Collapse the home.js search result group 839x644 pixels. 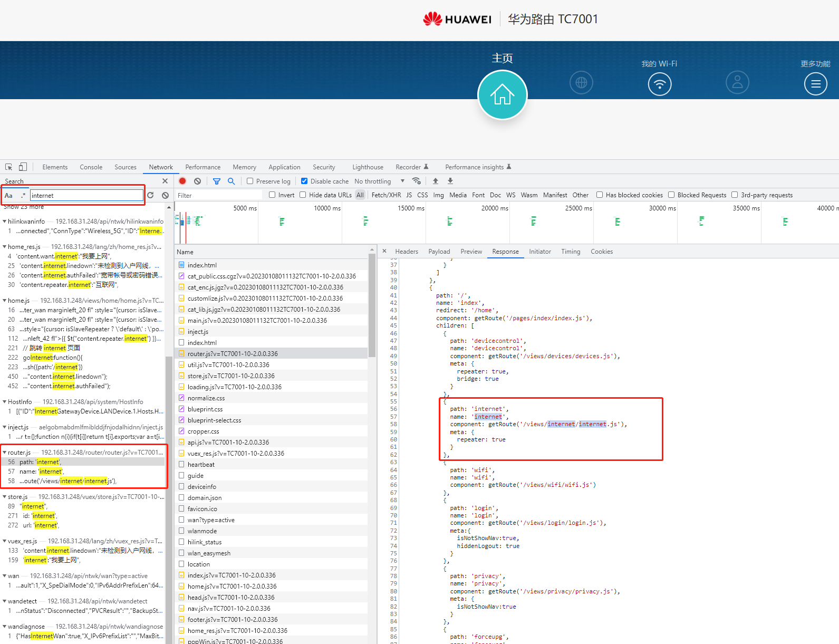point(4,300)
